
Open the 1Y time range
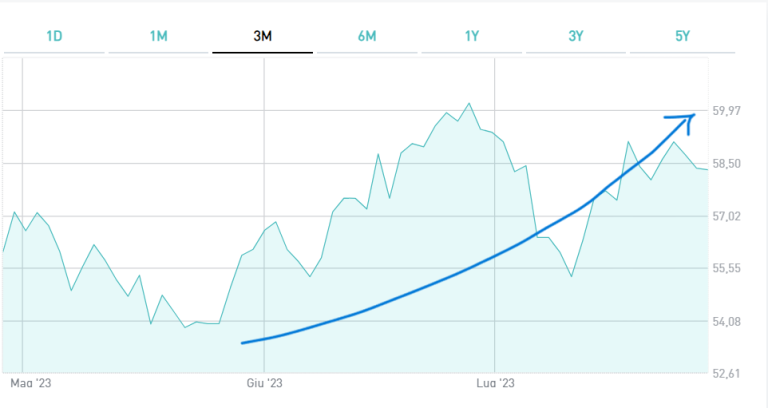(472, 36)
